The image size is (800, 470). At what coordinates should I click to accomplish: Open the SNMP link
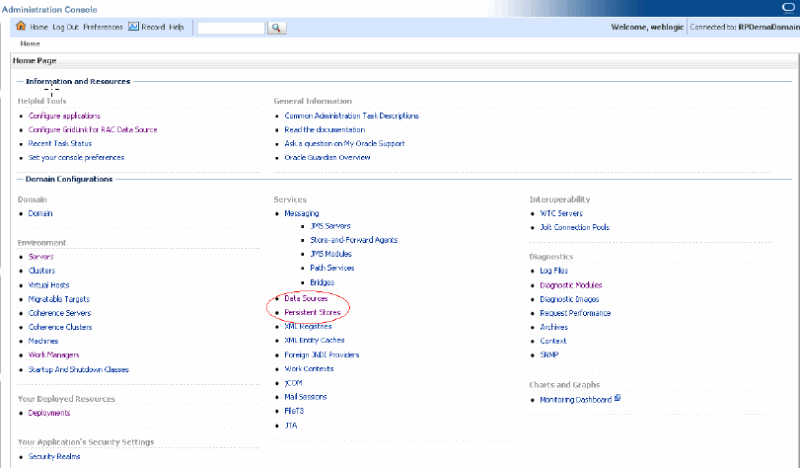pyautogui.click(x=549, y=355)
